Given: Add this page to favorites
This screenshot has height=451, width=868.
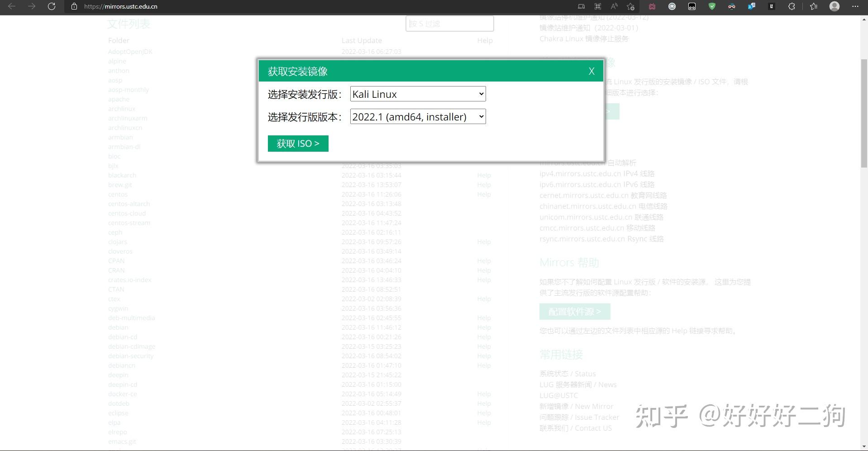Looking at the screenshot, I should pyautogui.click(x=630, y=6).
